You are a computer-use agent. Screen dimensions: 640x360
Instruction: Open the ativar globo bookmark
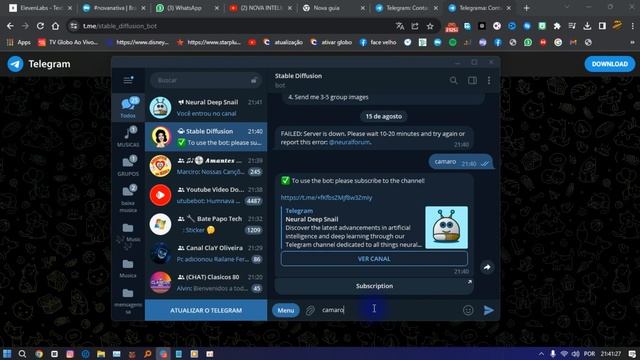(x=331, y=42)
